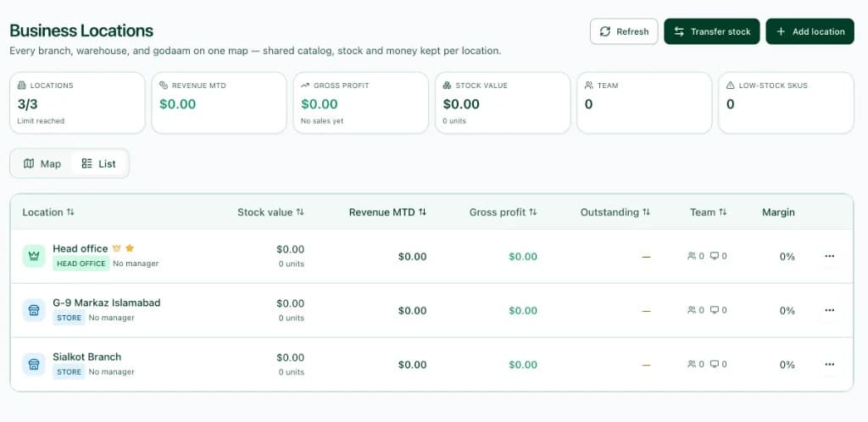The width and height of the screenshot is (868, 422).
Task: Click the terminal icon in Sialkot Branch row
Action: point(715,364)
